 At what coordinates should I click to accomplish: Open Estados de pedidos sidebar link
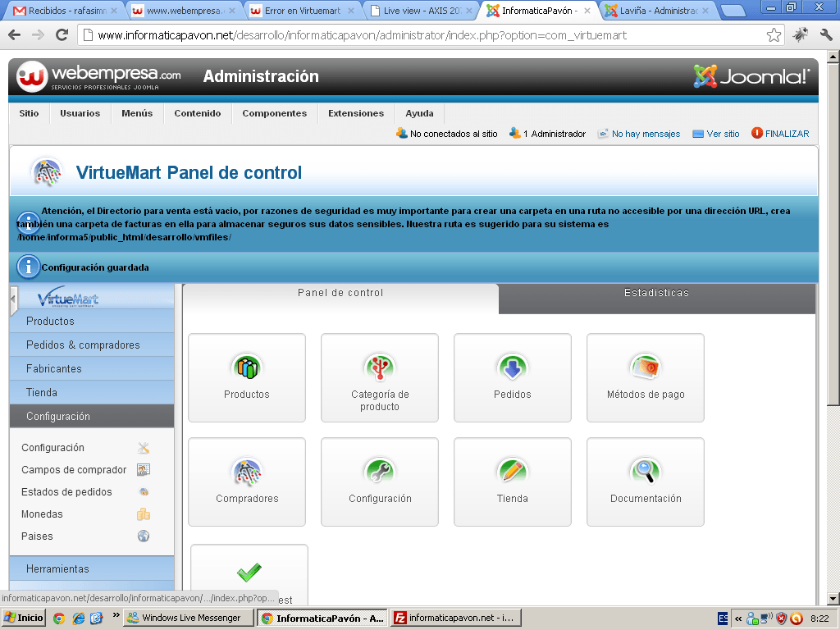(67, 492)
